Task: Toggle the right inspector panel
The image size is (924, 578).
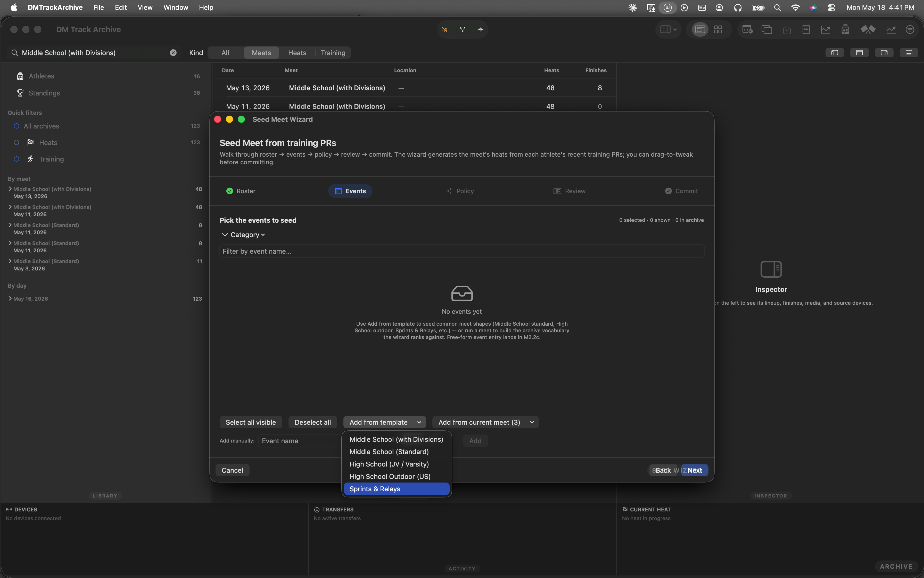Action: pyautogui.click(x=884, y=53)
